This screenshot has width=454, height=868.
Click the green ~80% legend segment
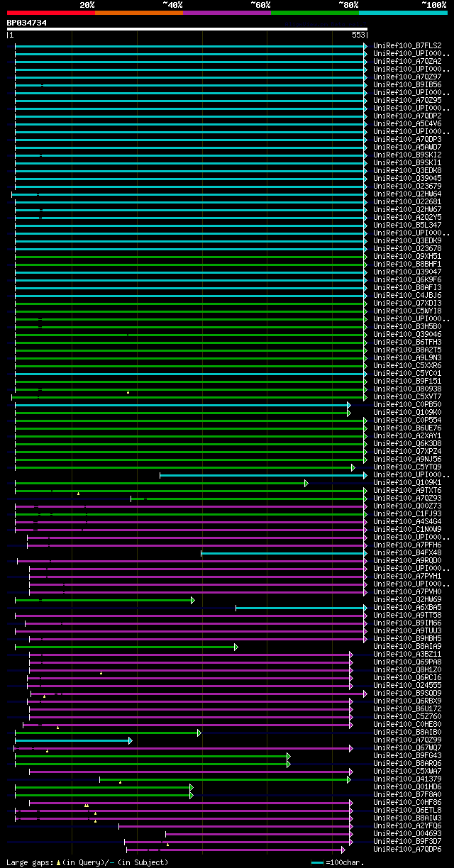[315, 12]
